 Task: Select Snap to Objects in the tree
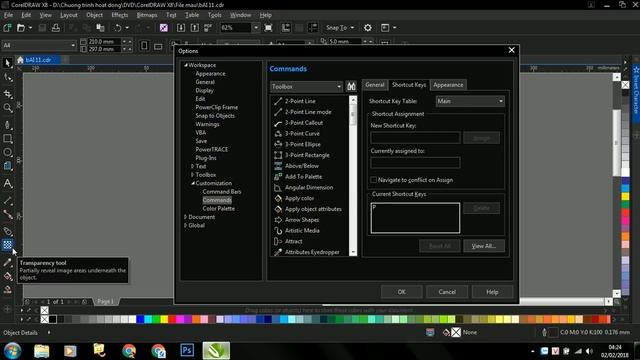pos(215,116)
